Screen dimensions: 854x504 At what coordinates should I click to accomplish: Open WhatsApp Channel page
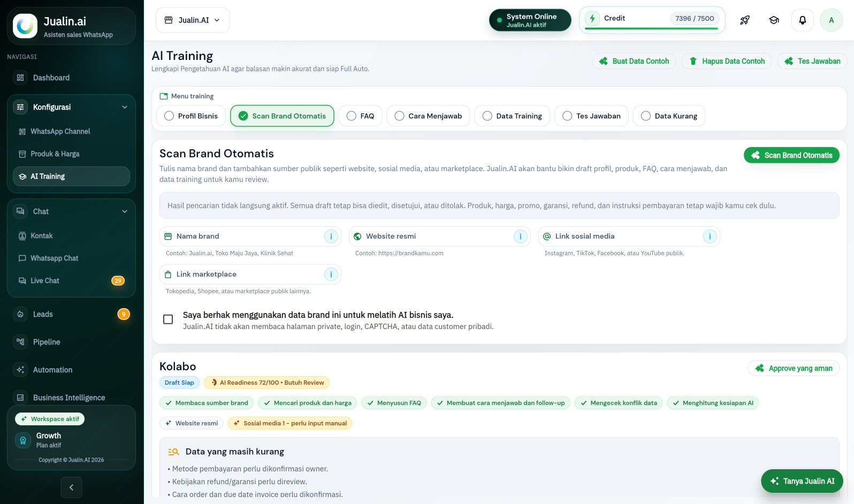[x=71, y=132]
